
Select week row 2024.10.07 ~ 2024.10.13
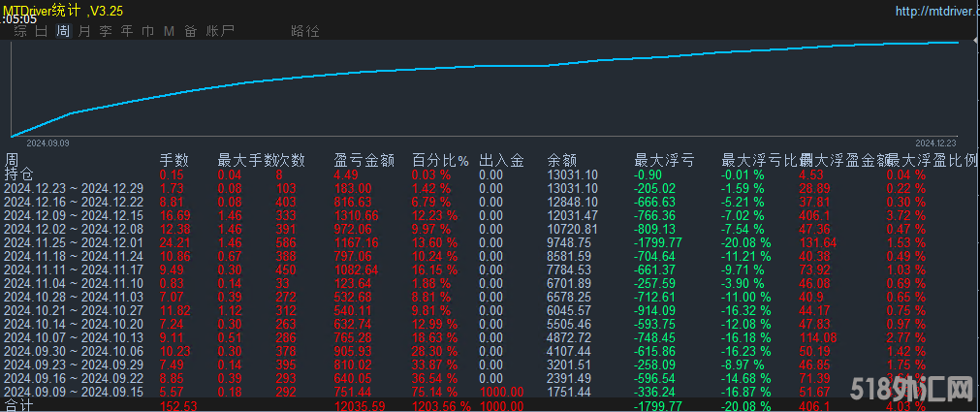tap(74, 337)
